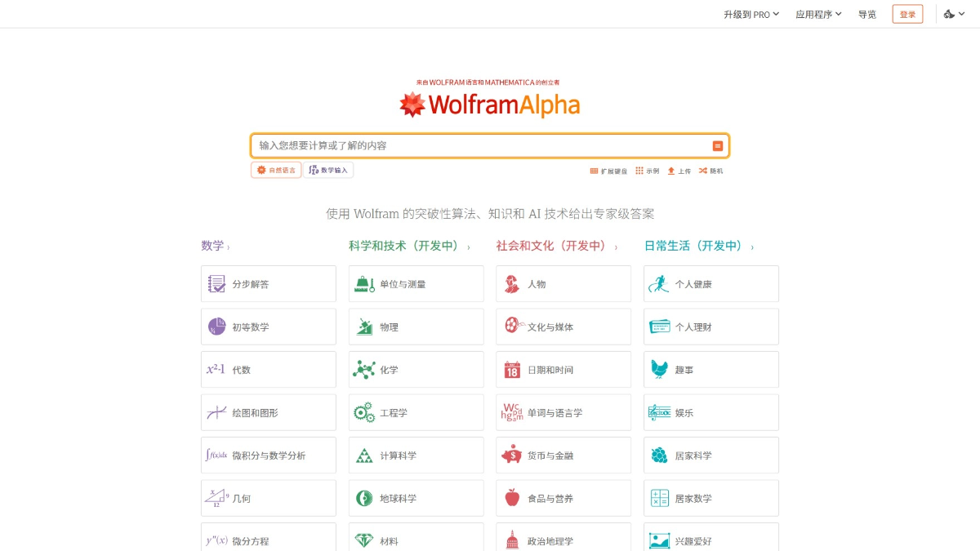Open the 居家科学 category

click(711, 455)
